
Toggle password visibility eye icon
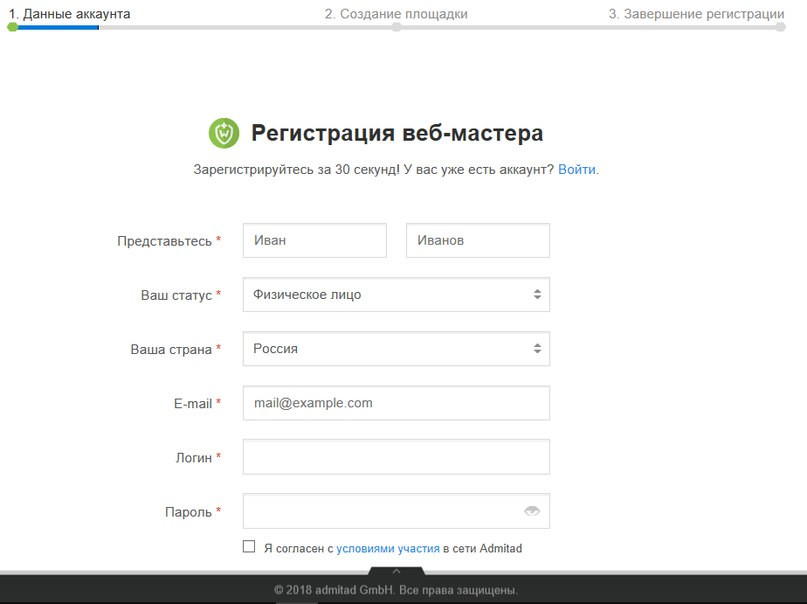pyautogui.click(x=532, y=511)
